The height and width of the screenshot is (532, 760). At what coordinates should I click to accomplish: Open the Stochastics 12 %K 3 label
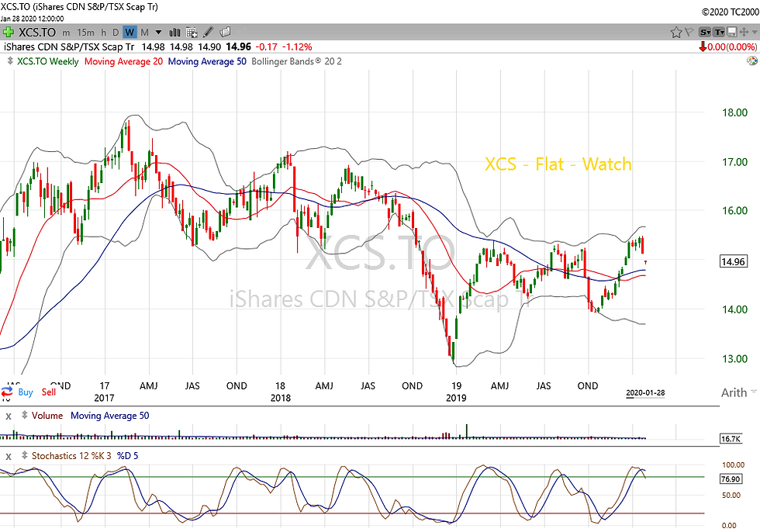[71, 455]
